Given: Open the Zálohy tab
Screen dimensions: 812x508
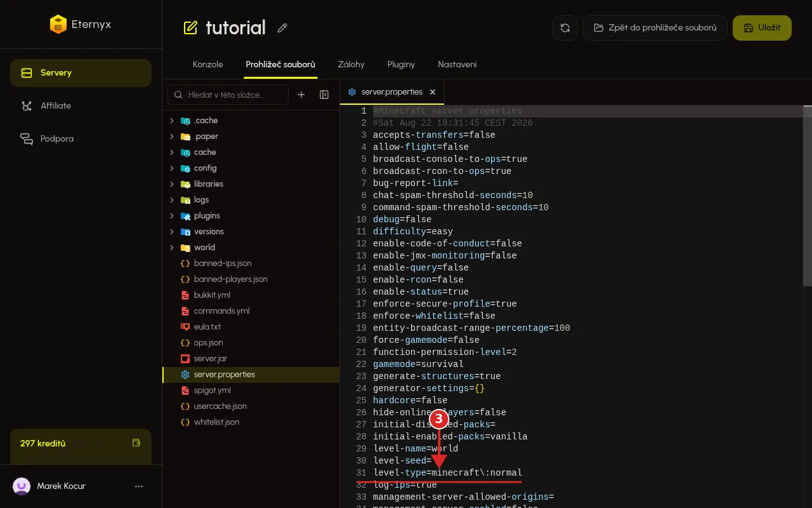Looking at the screenshot, I should coord(351,65).
